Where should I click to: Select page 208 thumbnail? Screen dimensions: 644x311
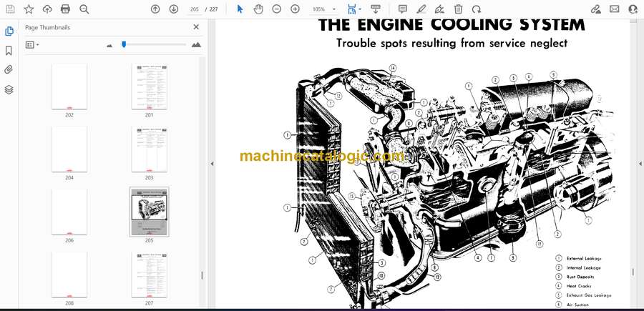click(x=69, y=275)
